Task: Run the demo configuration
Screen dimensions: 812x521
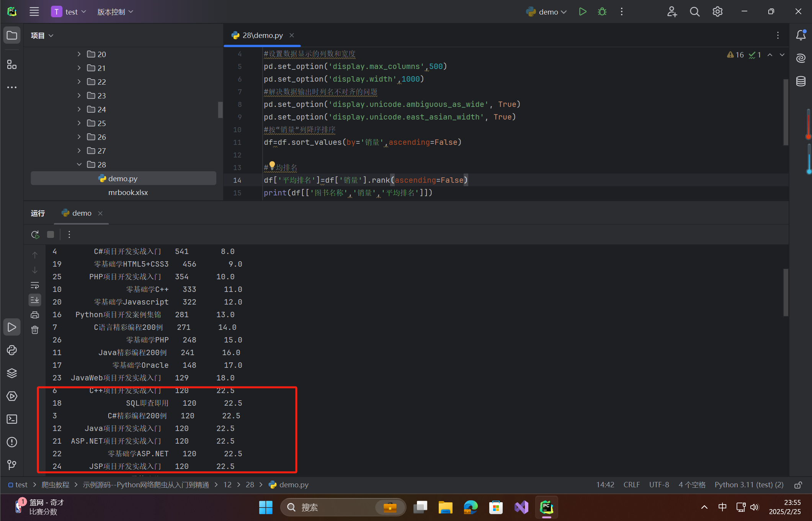Action: click(582, 11)
